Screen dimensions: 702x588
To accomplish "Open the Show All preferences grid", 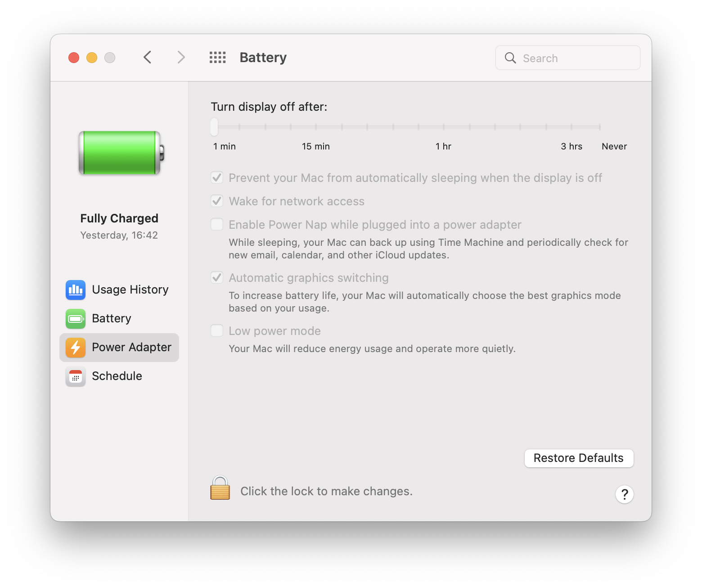I will [218, 58].
